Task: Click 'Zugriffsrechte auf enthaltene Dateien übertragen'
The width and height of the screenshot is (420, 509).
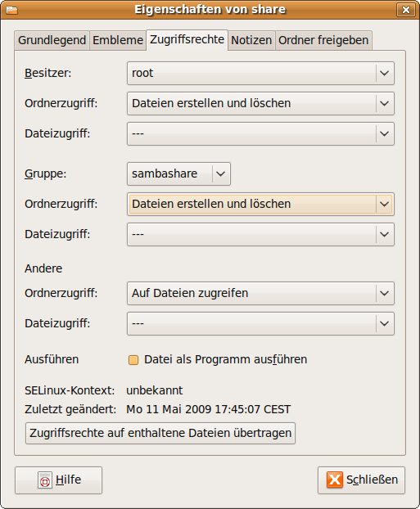Action: 160,434
